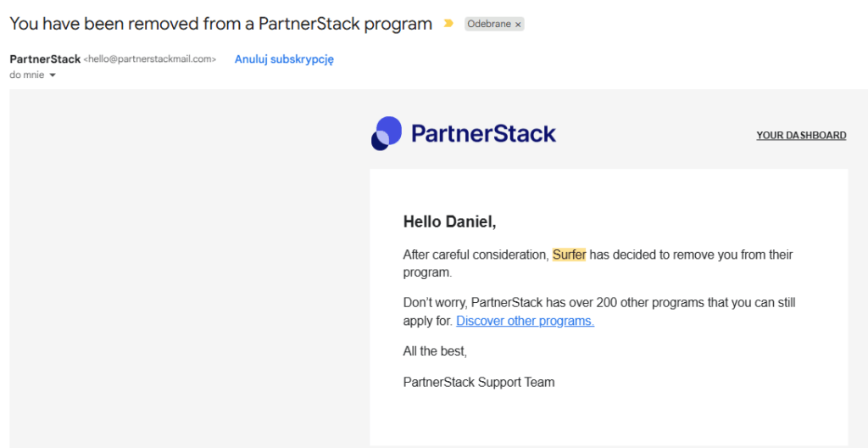The height and width of the screenshot is (448, 868).
Task: Click the PartnerStack wordmark in email header
Action: [483, 133]
